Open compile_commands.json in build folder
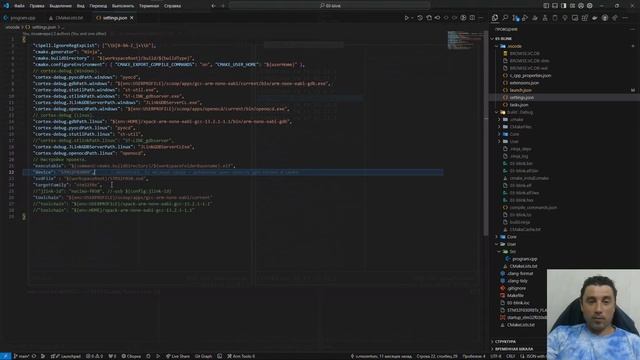640x360 pixels. (x=533, y=207)
